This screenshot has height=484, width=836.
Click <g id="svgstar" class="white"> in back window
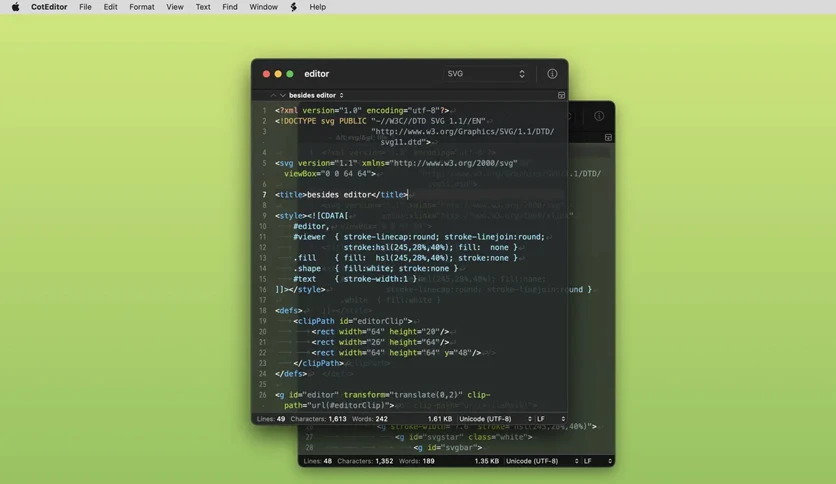463,437
